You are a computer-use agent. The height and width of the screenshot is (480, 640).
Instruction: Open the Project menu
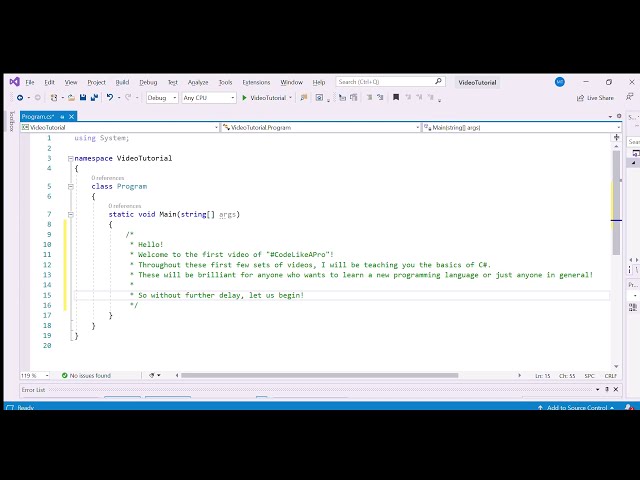click(96, 82)
